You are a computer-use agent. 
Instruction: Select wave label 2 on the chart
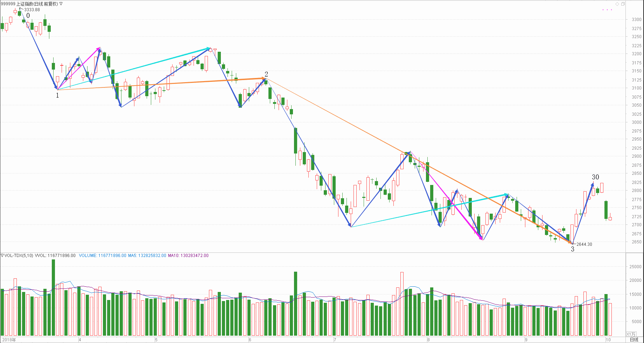[266, 74]
